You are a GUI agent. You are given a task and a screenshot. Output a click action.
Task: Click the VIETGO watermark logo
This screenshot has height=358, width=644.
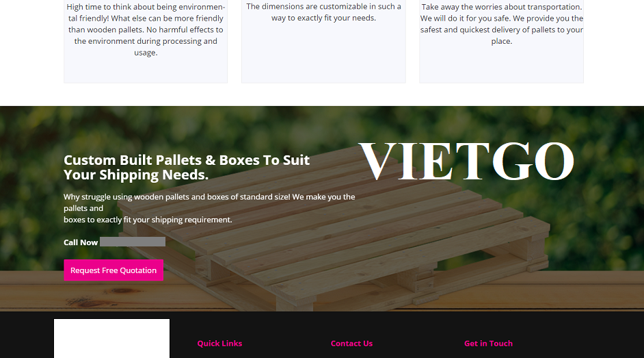coord(466,161)
